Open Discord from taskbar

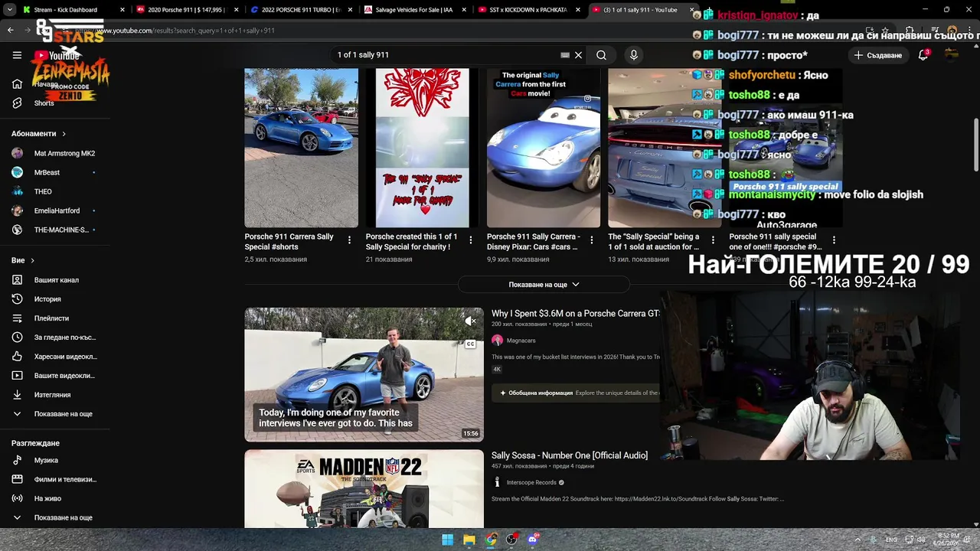(x=534, y=540)
